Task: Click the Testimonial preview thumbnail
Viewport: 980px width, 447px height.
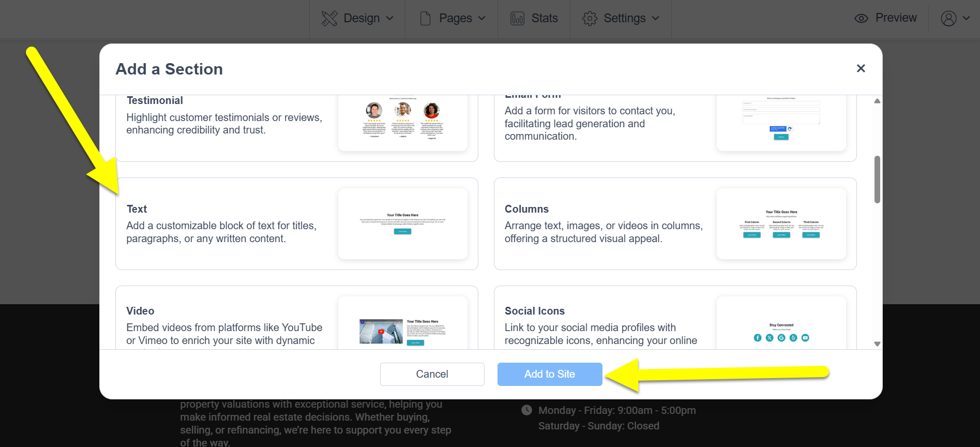Action: tap(403, 123)
